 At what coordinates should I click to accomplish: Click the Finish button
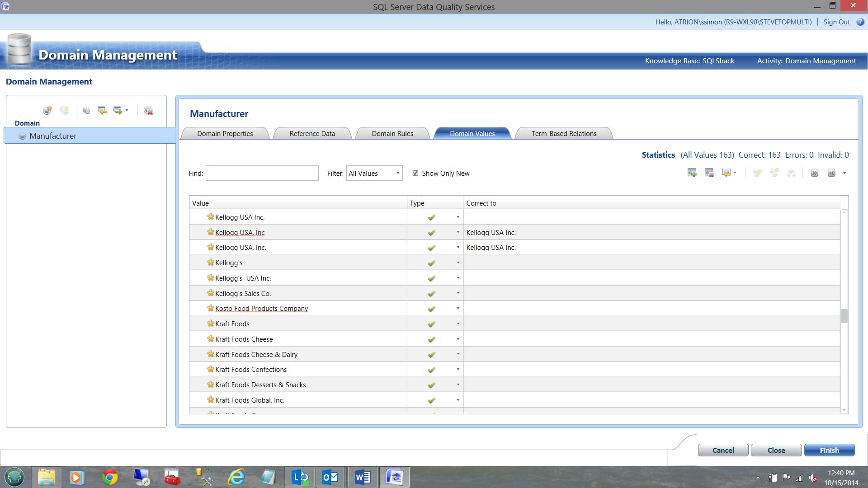[829, 450]
